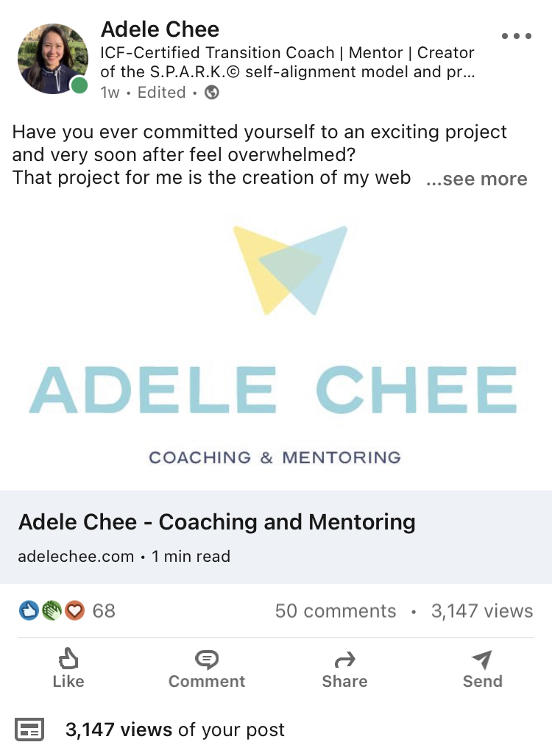
Task: Click the blue like reaction icon
Action: click(x=29, y=611)
